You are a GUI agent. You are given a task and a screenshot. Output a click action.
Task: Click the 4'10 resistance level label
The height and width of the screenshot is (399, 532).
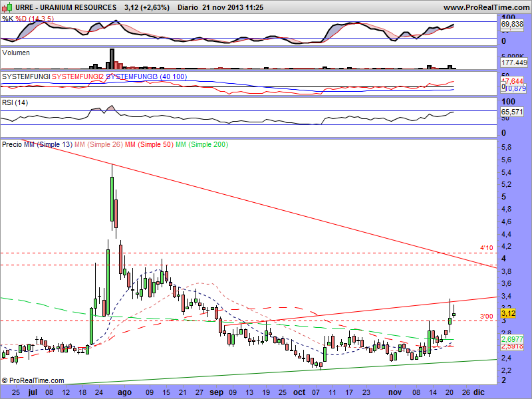coord(486,248)
